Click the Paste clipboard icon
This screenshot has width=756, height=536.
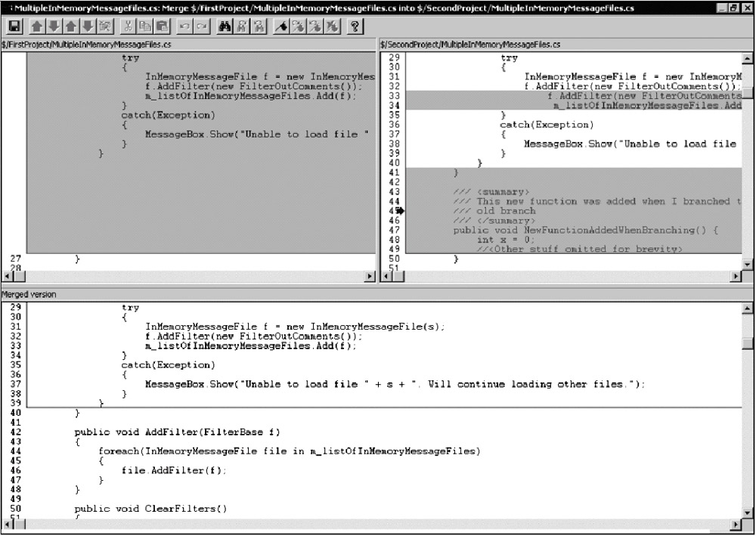click(x=162, y=26)
